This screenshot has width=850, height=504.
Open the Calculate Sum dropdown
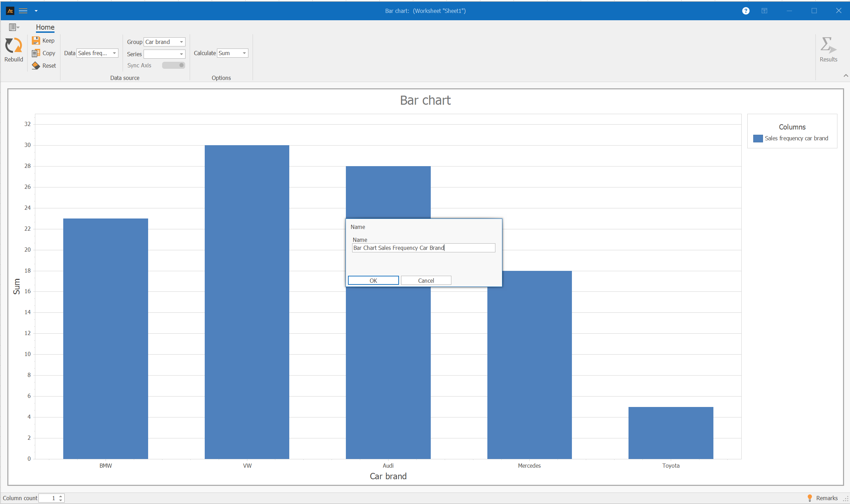(244, 53)
